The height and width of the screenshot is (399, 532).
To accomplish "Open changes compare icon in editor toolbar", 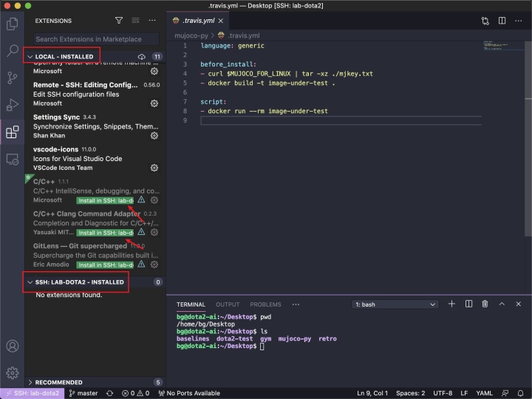I will [x=485, y=21].
